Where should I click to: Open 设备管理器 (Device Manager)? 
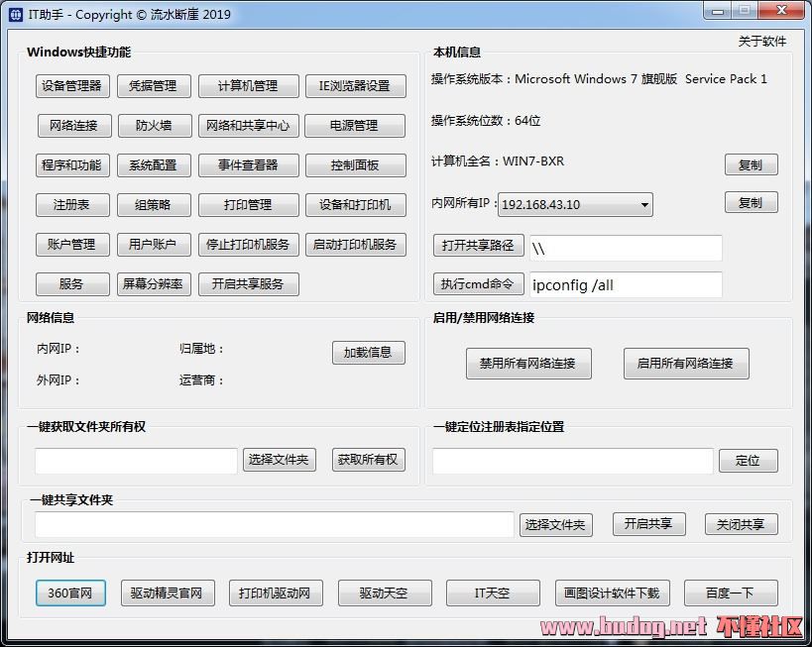point(72,86)
